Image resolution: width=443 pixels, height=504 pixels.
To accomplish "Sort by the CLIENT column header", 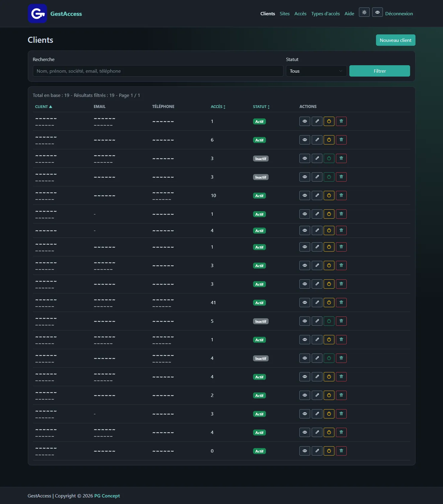I will (x=44, y=106).
